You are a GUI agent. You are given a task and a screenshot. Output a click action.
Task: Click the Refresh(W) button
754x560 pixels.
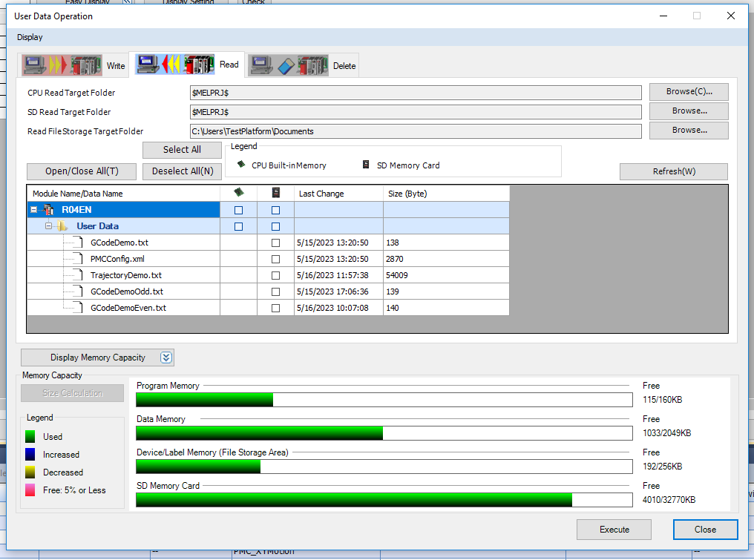point(673,171)
